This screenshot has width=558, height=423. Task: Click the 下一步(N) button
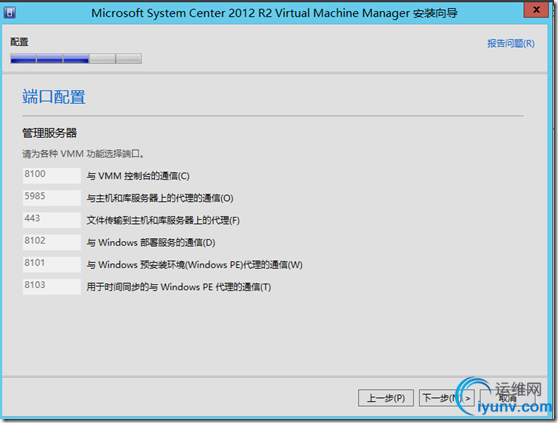tap(447, 398)
